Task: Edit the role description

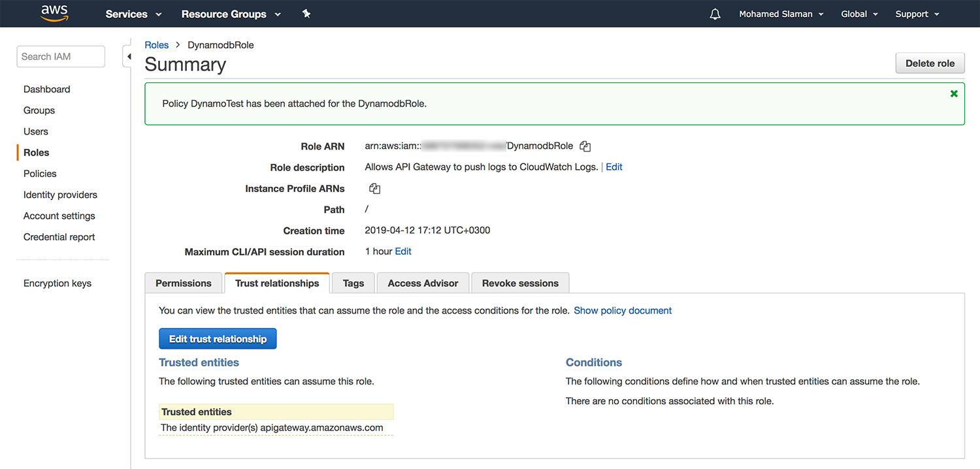Action: click(614, 167)
